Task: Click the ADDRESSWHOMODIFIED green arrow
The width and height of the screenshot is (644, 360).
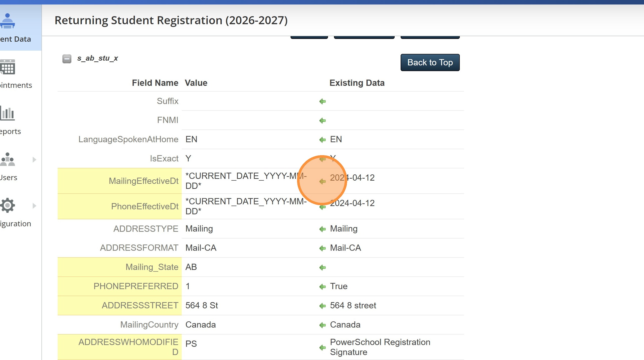Action: tap(322, 348)
